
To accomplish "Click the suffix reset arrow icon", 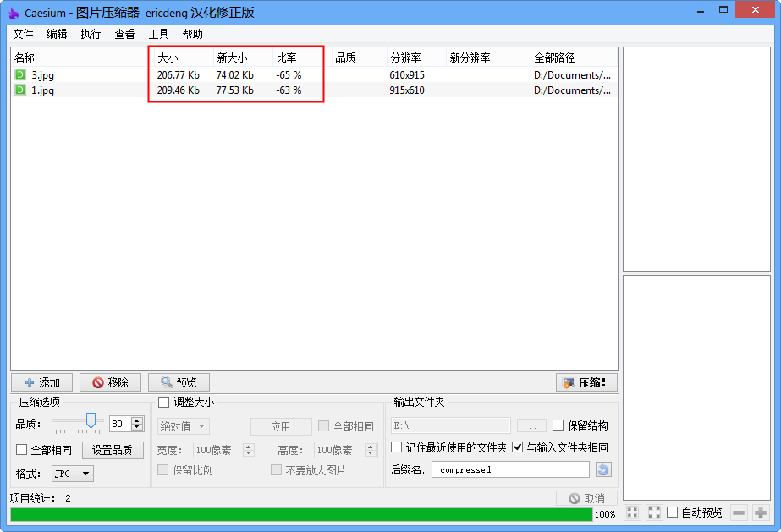I will (x=603, y=469).
